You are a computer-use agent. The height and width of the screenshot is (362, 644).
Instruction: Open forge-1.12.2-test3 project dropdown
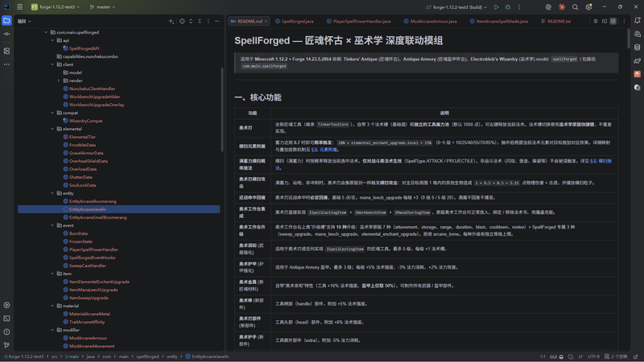tap(56, 7)
